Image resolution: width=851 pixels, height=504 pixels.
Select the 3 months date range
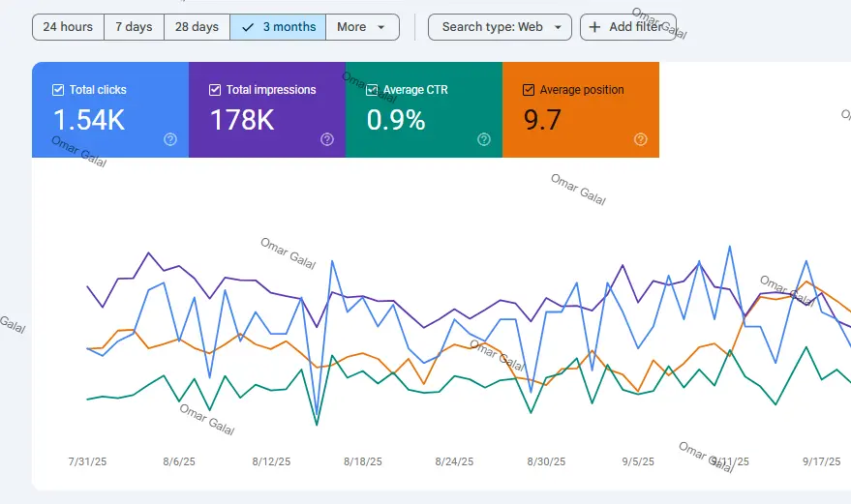click(278, 27)
